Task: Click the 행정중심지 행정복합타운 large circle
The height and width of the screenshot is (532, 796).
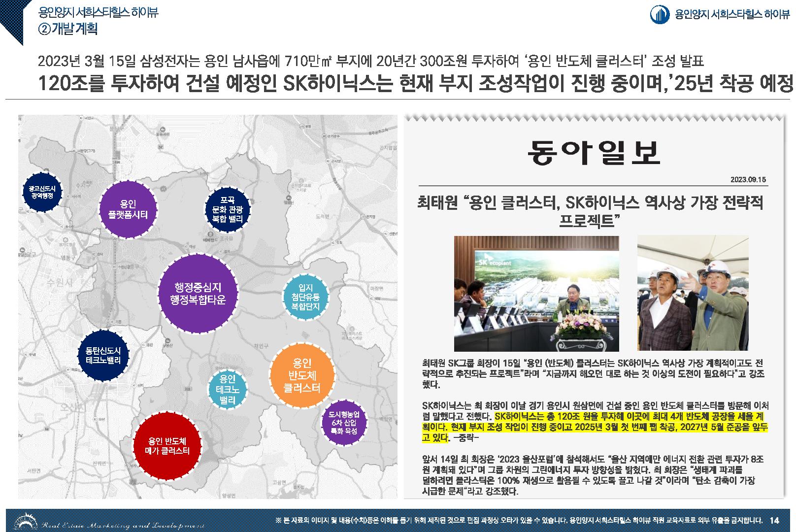Action: tap(198, 293)
